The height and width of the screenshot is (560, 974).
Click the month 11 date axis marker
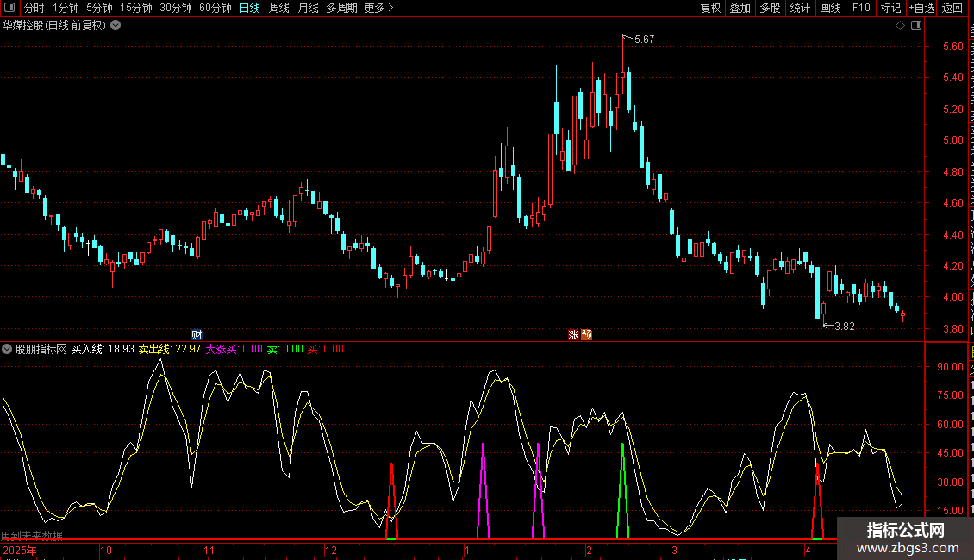(x=209, y=550)
